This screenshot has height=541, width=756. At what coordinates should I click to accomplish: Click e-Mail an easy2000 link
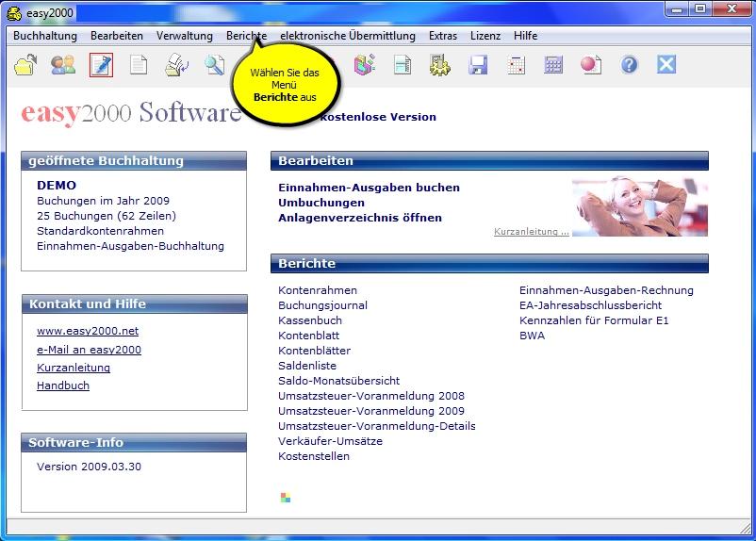pyautogui.click(x=89, y=350)
